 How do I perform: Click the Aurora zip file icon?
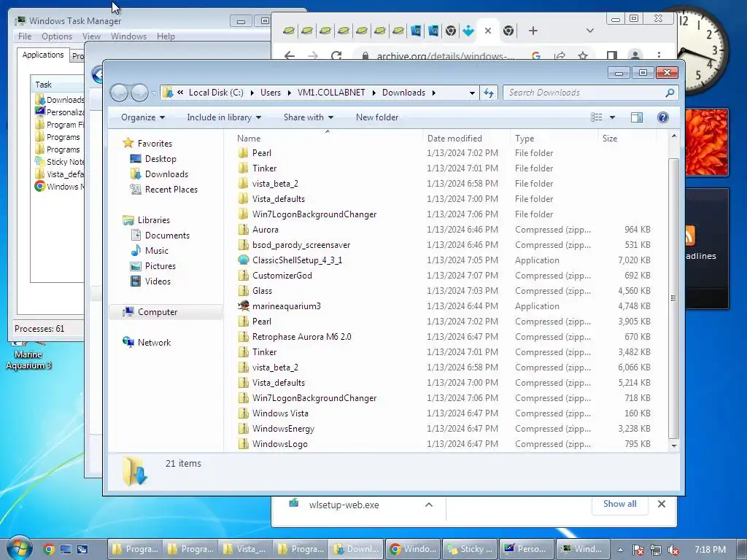click(x=244, y=230)
